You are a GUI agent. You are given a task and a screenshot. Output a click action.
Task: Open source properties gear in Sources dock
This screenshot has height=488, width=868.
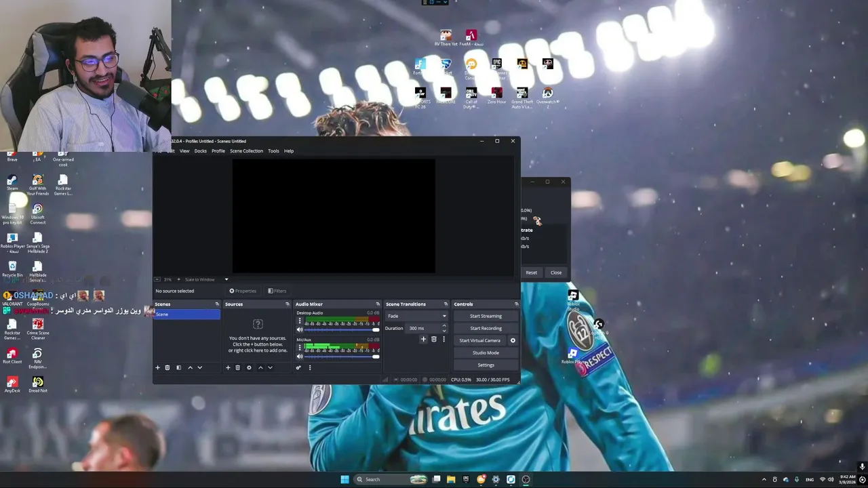point(249,367)
